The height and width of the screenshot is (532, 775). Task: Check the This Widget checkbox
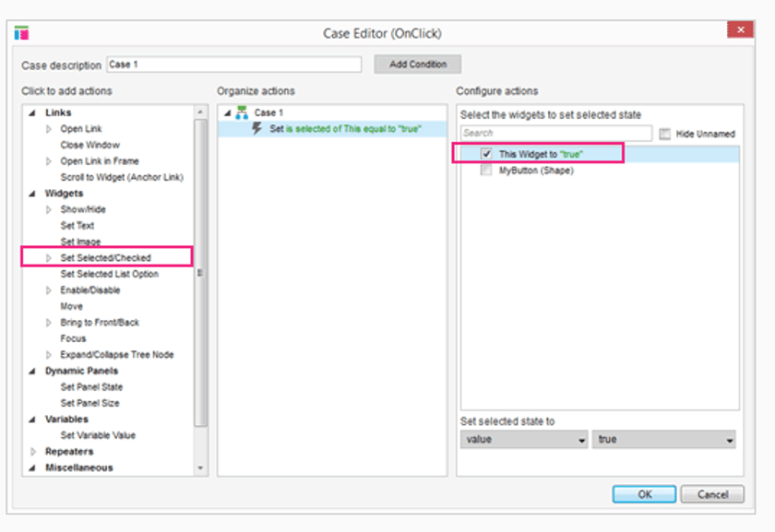click(x=486, y=154)
